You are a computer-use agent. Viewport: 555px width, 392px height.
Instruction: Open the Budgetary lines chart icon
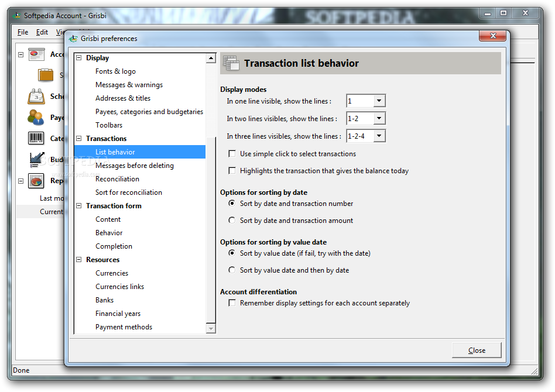[37, 159]
